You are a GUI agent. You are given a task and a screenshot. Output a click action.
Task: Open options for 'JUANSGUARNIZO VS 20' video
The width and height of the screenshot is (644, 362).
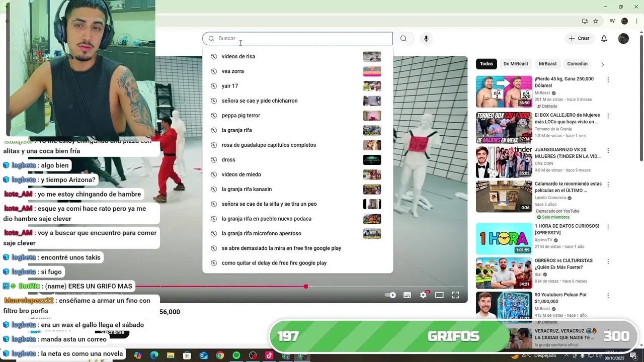[608, 150]
